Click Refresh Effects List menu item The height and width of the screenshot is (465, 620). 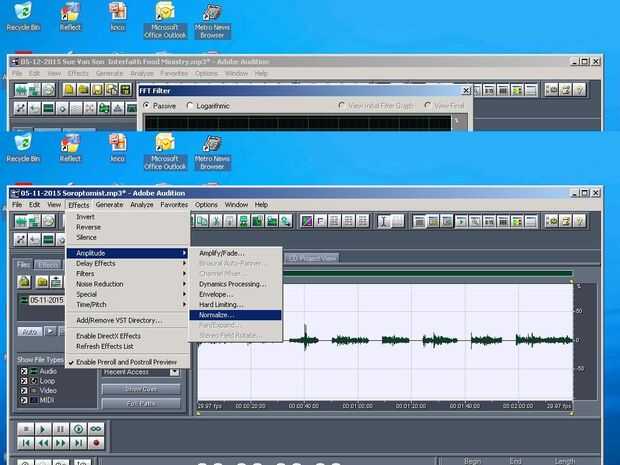point(127,346)
